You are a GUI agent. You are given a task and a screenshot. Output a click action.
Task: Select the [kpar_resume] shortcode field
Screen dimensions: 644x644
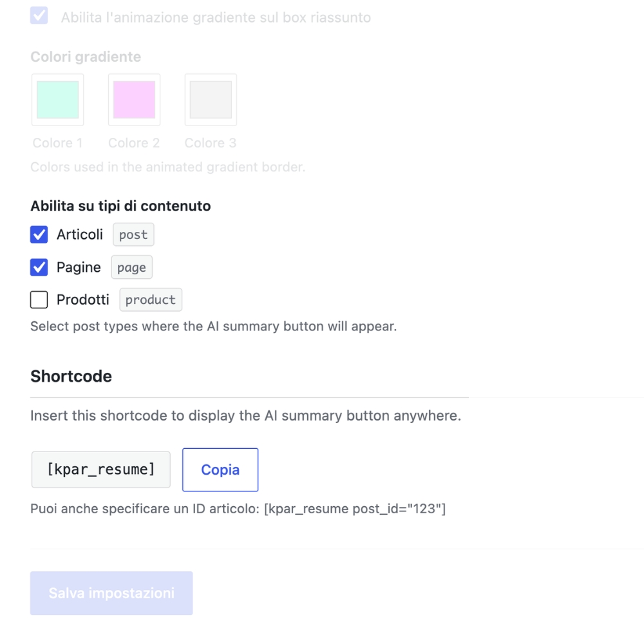tap(101, 469)
